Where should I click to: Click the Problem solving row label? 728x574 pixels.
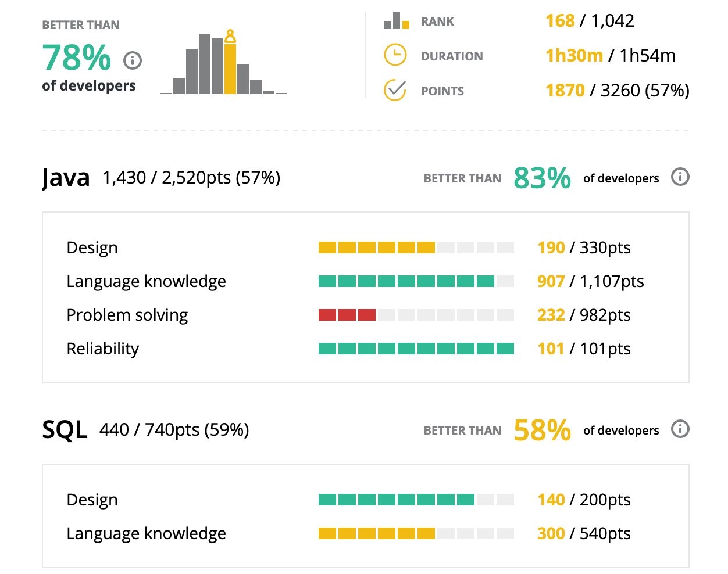click(127, 315)
